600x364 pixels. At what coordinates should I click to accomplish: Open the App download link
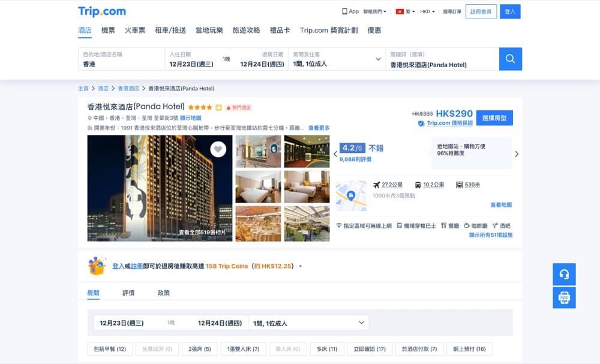(350, 11)
